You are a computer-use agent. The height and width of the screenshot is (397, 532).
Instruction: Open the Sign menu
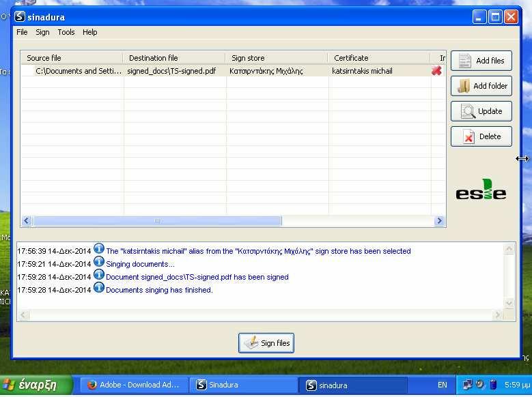pos(42,32)
